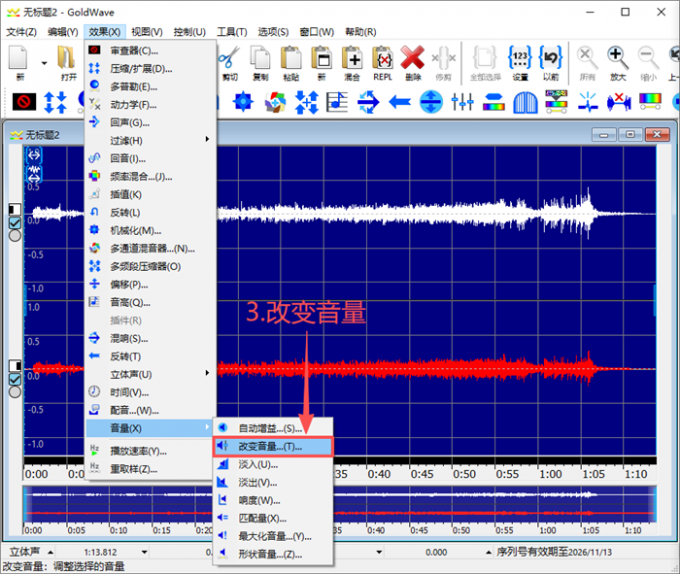
Task: Click the 0.000 value field in status bar
Action: tap(436, 552)
